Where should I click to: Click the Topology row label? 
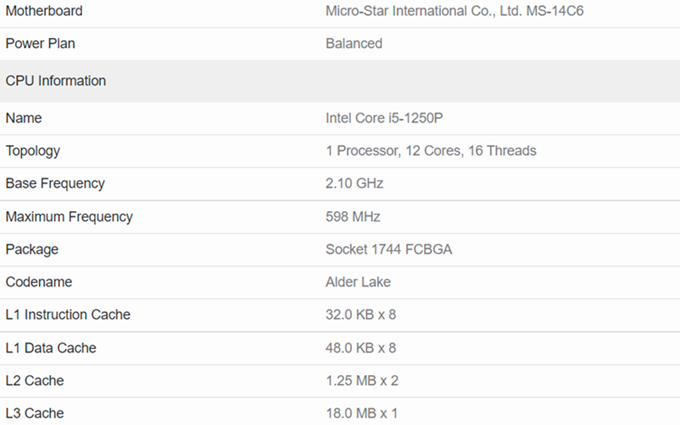[33, 151]
